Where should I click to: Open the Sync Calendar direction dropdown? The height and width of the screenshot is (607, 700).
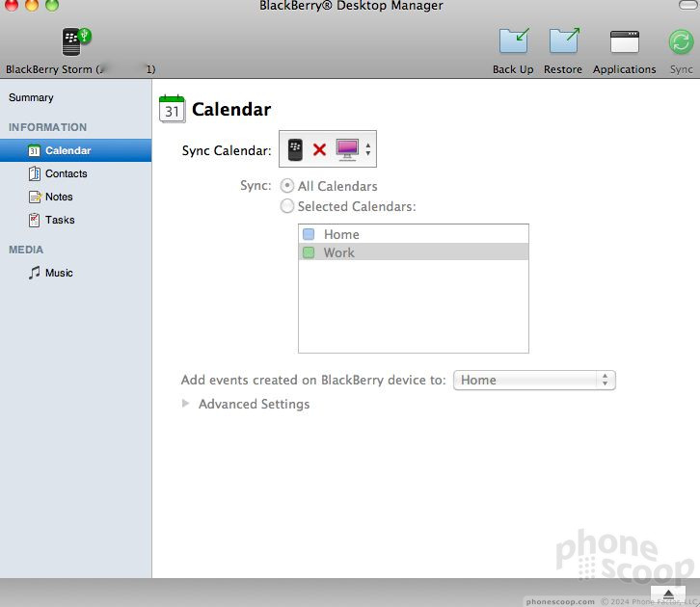click(328, 149)
